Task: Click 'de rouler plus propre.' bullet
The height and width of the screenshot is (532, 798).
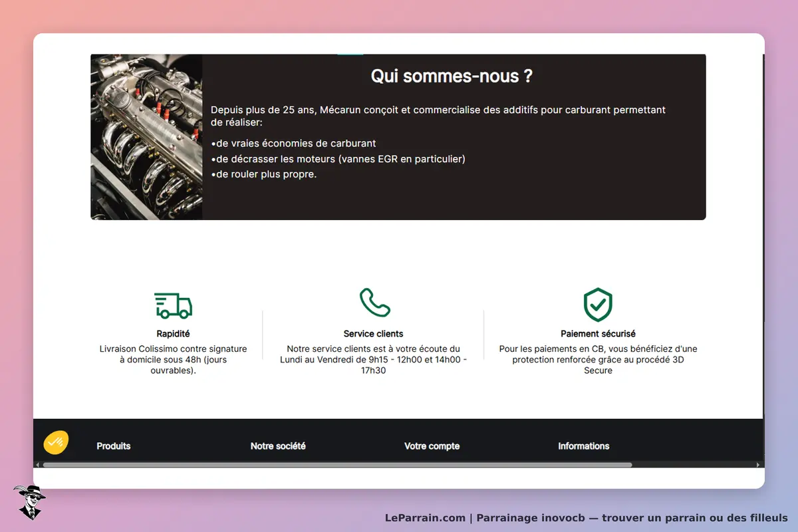Action: (263, 174)
